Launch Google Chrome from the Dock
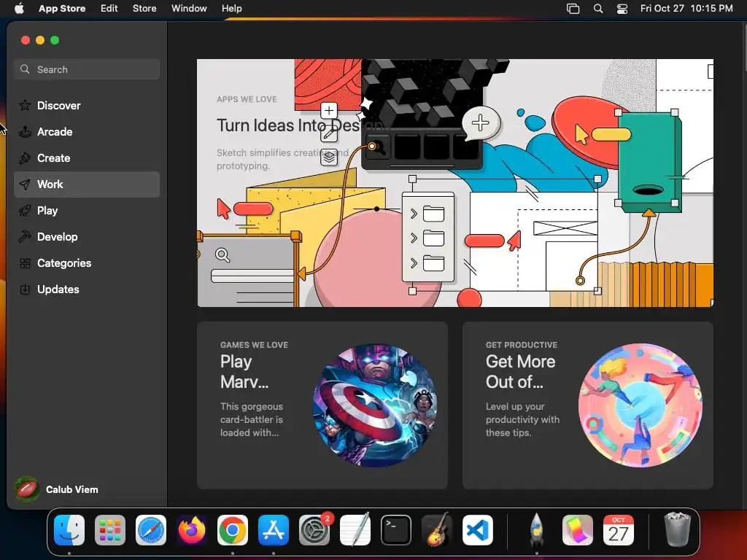The width and height of the screenshot is (747, 560). click(x=233, y=530)
